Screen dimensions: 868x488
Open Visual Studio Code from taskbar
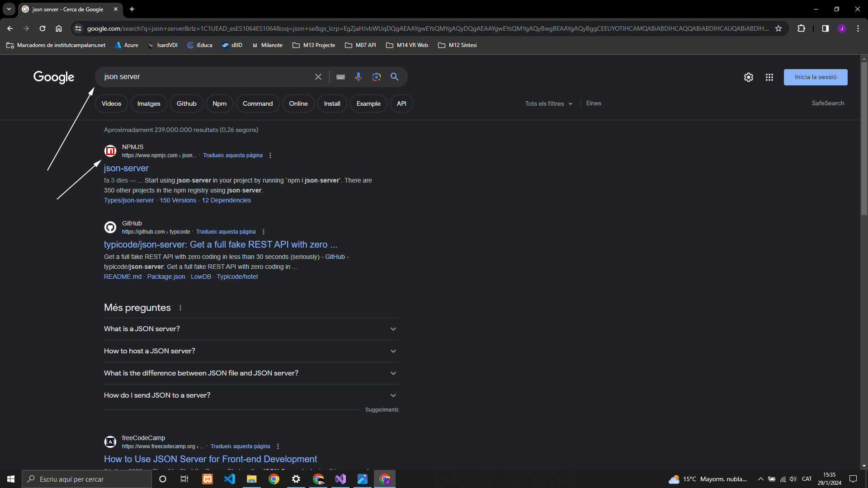230,479
